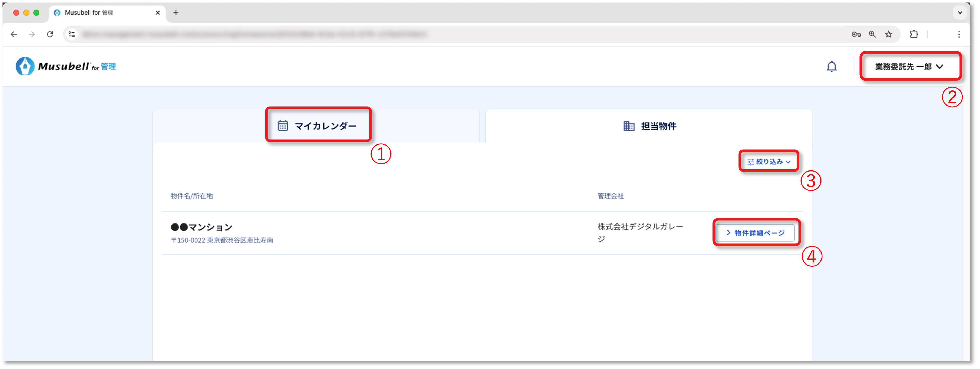Click the Musubell for 管理 logo
980x369 pixels.
click(x=66, y=67)
